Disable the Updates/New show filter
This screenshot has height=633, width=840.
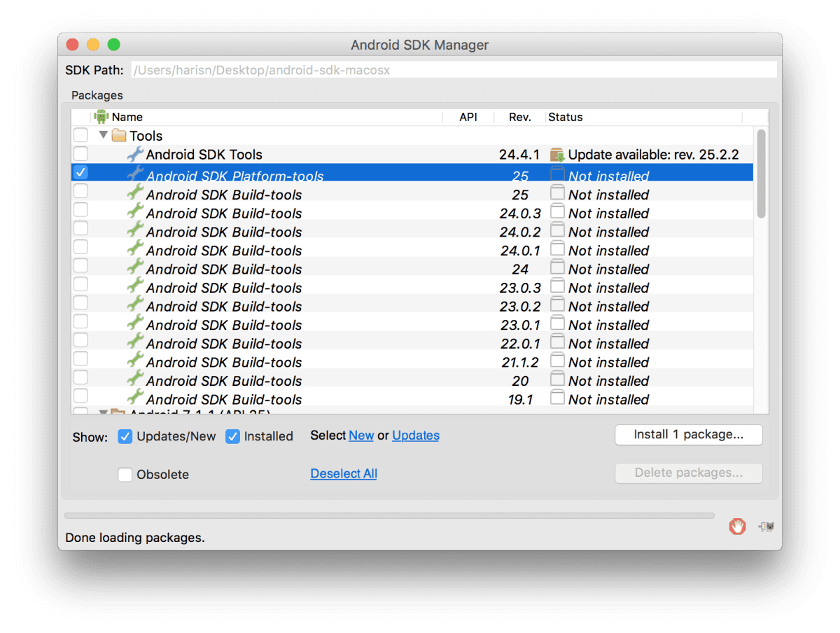(125, 436)
